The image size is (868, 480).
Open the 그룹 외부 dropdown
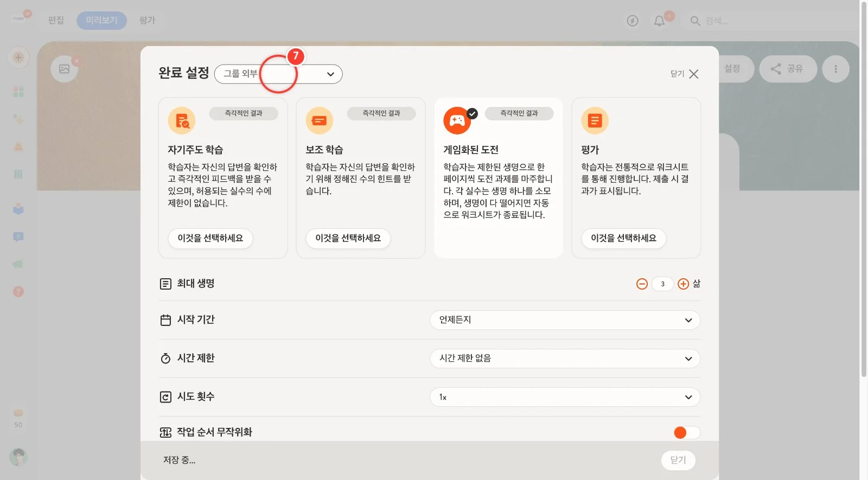[x=278, y=74]
